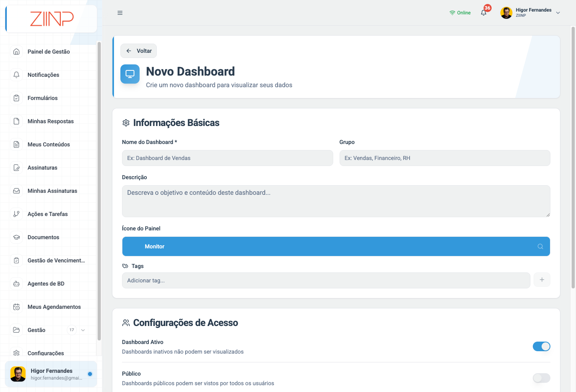Click the Informações Básicas gear icon

[126, 123]
